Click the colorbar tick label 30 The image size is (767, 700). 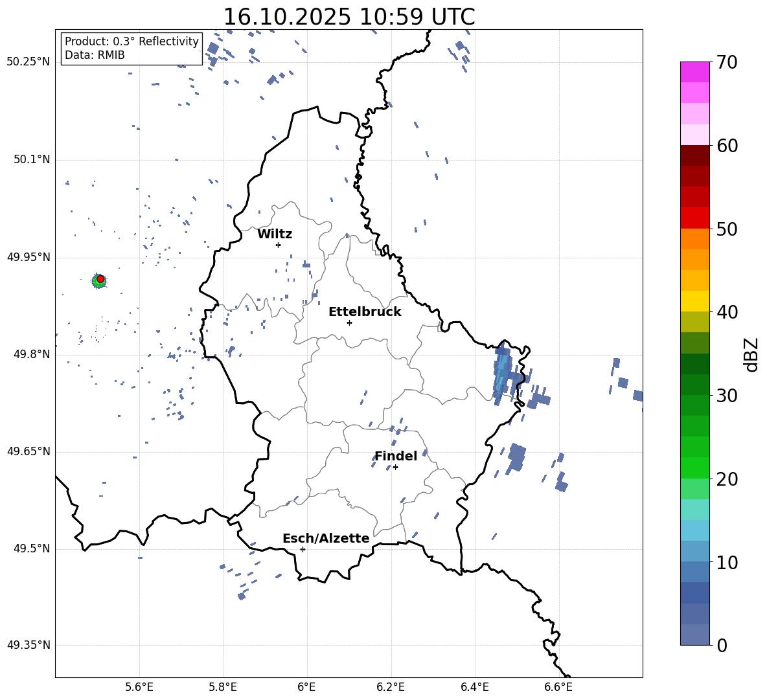click(x=726, y=396)
